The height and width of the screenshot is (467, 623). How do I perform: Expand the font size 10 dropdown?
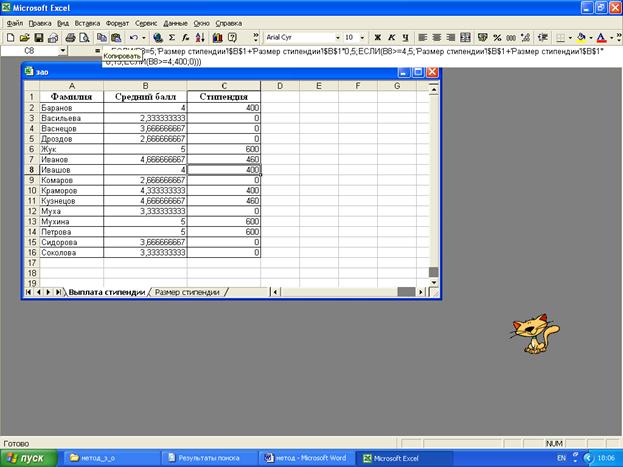(362, 38)
